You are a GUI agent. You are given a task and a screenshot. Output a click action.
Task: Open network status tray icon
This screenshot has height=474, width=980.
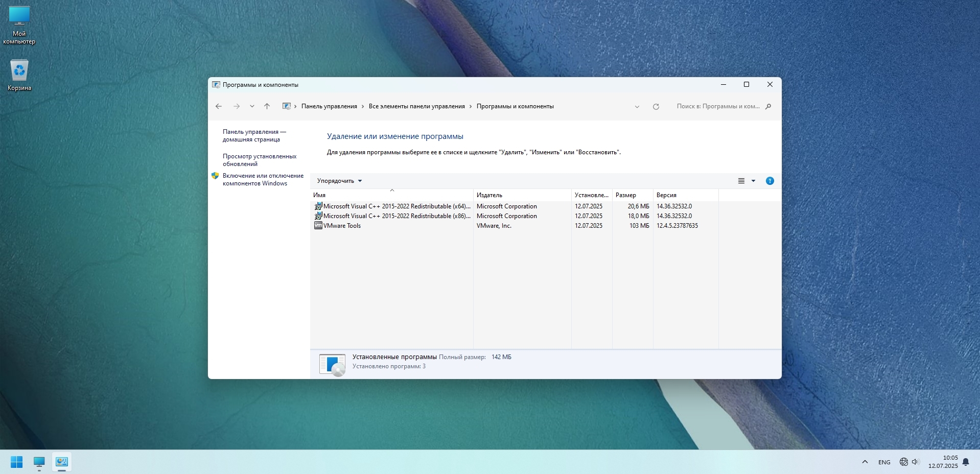(904, 462)
